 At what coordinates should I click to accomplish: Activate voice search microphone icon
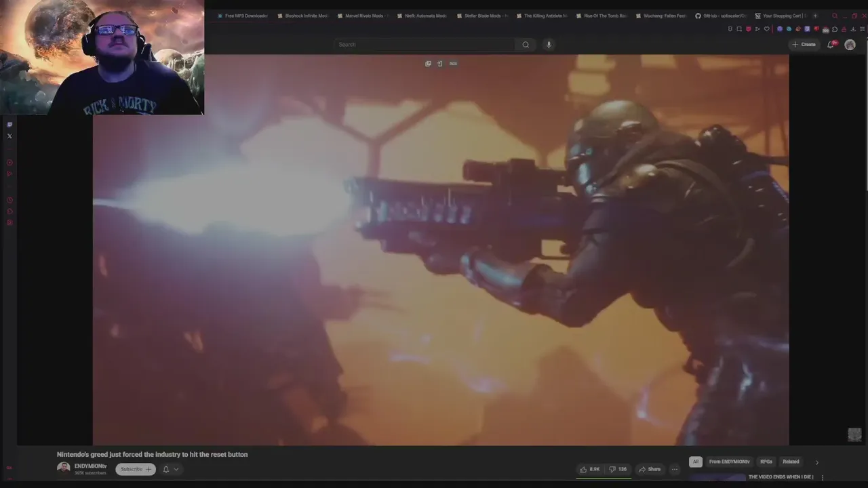(x=549, y=45)
